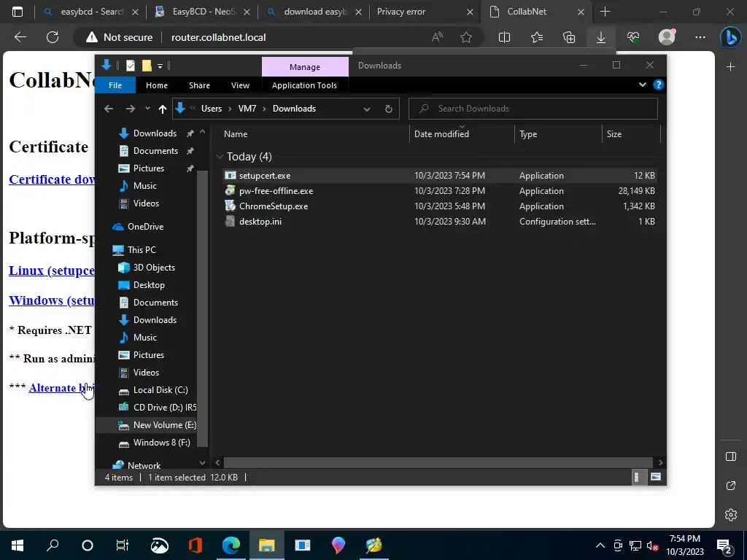Switch to Privacy error browser tab
The height and width of the screenshot is (560, 747).
401,12
